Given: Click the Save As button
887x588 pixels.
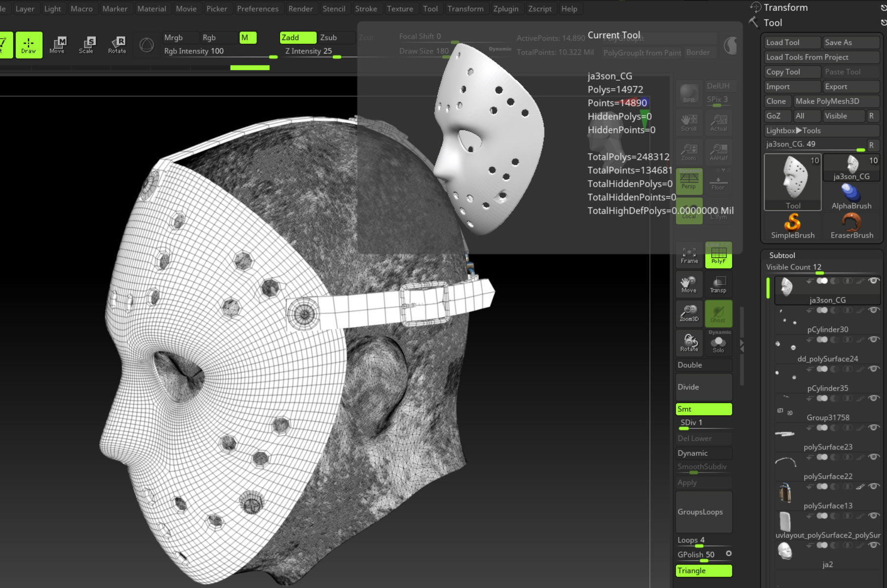Looking at the screenshot, I should [x=851, y=43].
